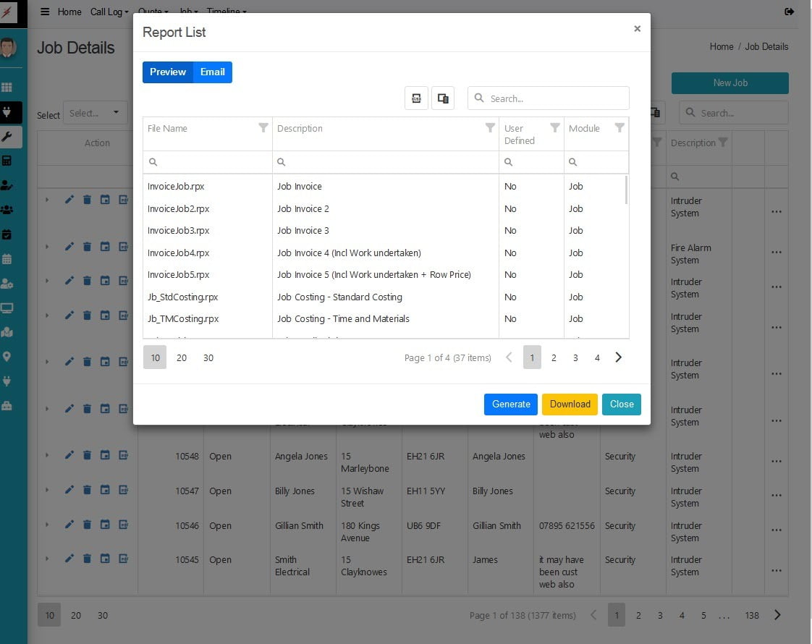This screenshot has width=812, height=644.
Task: Click the calculator icon in left sidebar
Action: coord(7,161)
